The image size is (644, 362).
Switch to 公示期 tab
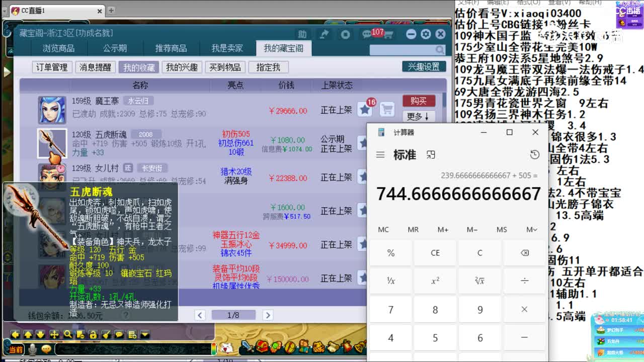pos(115,48)
